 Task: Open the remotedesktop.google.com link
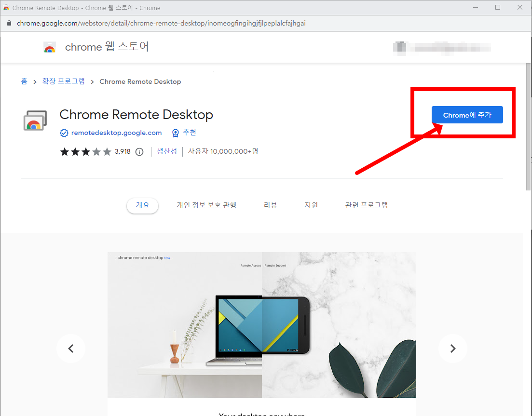pos(116,133)
